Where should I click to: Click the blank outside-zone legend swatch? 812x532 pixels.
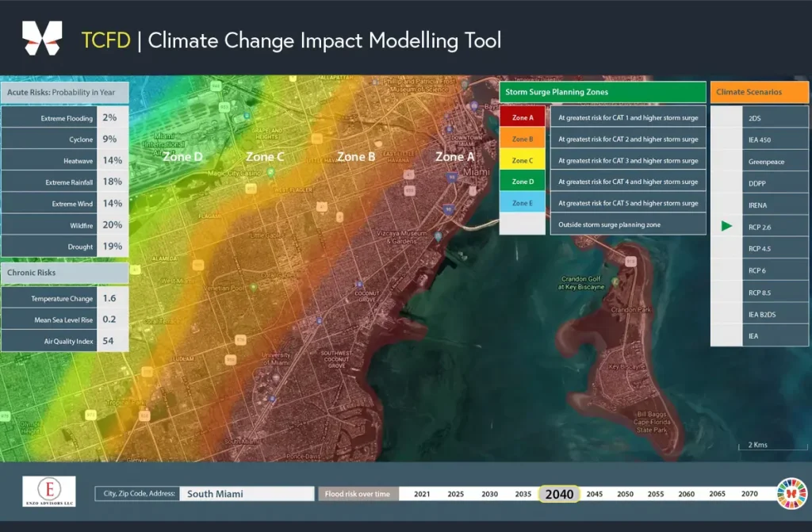pyautogui.click(x=522, y=224)
